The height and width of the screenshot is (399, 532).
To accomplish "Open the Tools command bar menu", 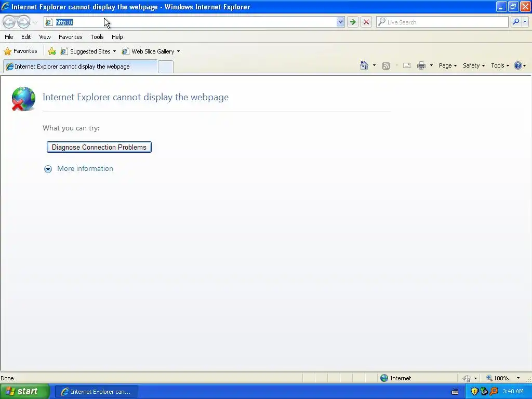I will pyautogui.click(x=500, y=65).
